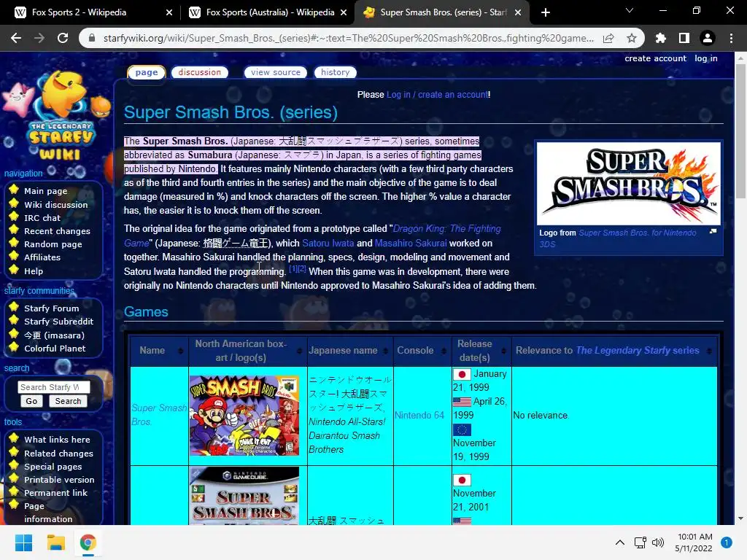Open Printable version tool link
Screen dimensions: 747x560
(59, 480)
